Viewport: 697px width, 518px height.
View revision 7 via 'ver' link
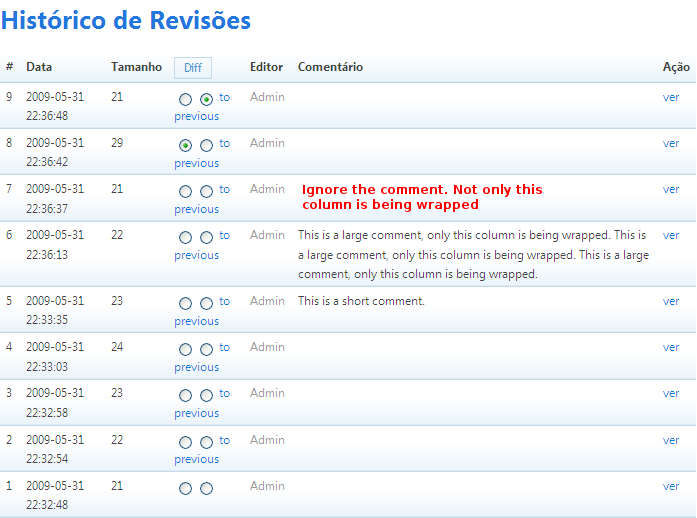point(671,189)
